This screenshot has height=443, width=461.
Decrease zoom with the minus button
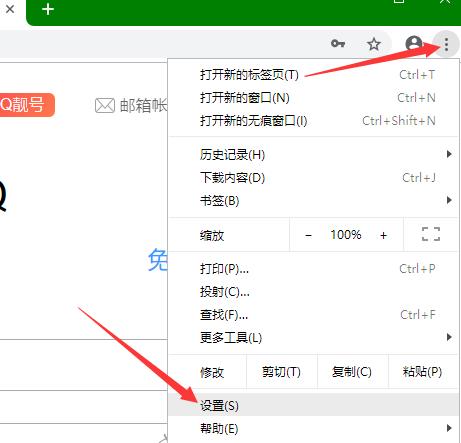coord(308,235)
